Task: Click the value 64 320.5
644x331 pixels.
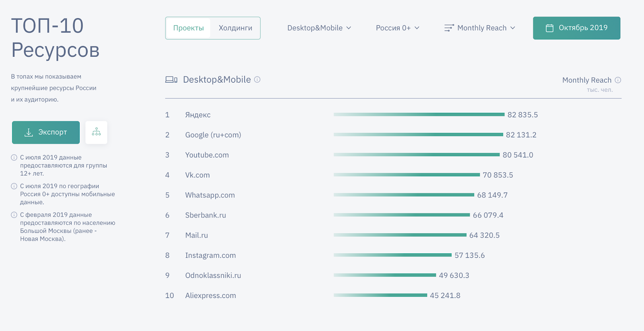Action: (x=484, y=235)
